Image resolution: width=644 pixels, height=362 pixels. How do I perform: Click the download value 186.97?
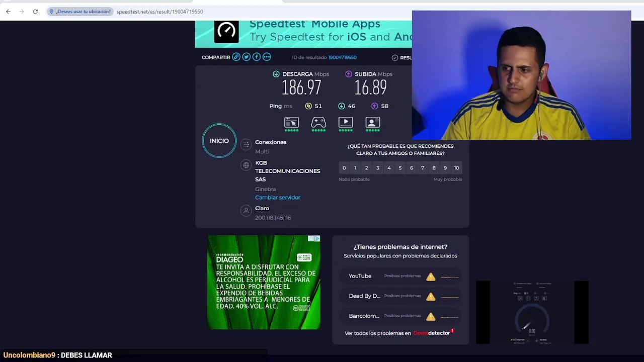point(301,88)
